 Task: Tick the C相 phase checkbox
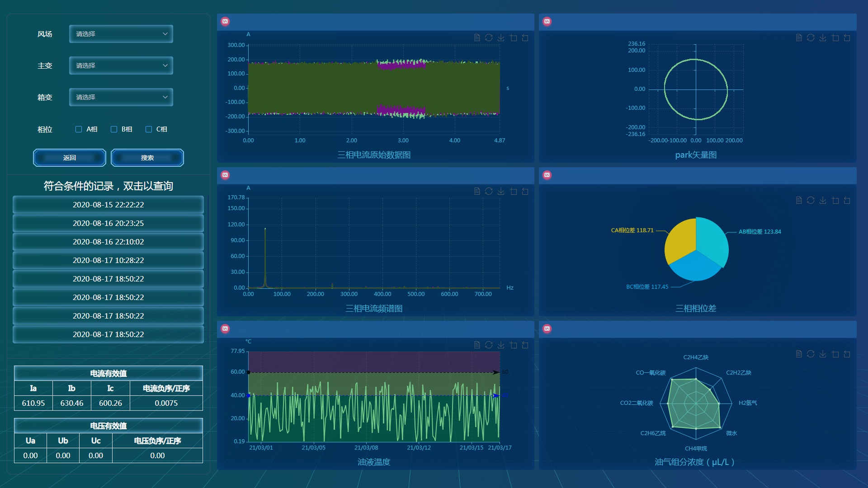149,129
